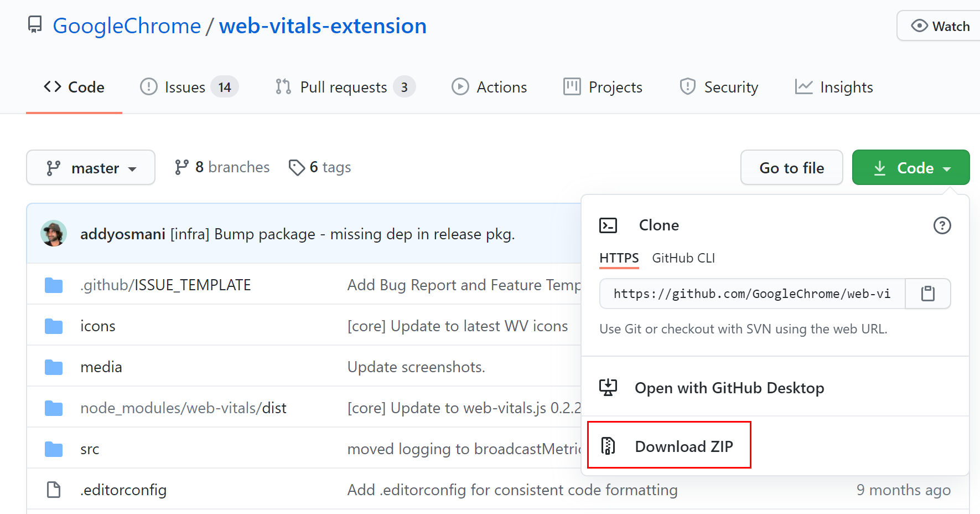The width and height of the screenshot is (980, 514).
Task: Click addyosmani's avatar picture
Action: 54,234
